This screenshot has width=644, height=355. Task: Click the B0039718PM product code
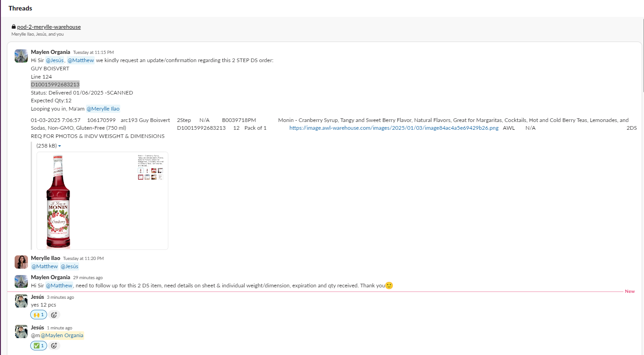[x=239, y=120]
